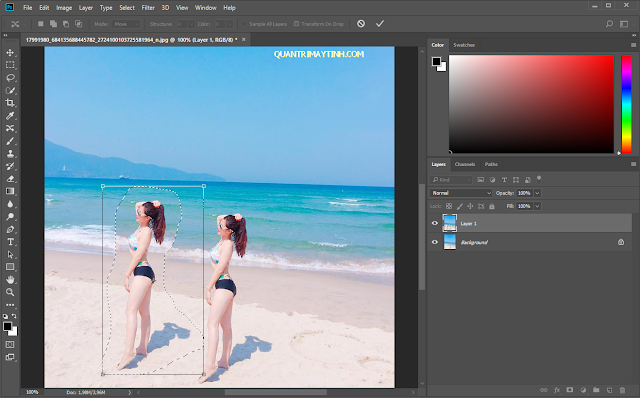This screenshot has height=398, width=640.
Task: Open the Kind layer filter dropdown
Action: pyautogui.click(x=451, y=180)
